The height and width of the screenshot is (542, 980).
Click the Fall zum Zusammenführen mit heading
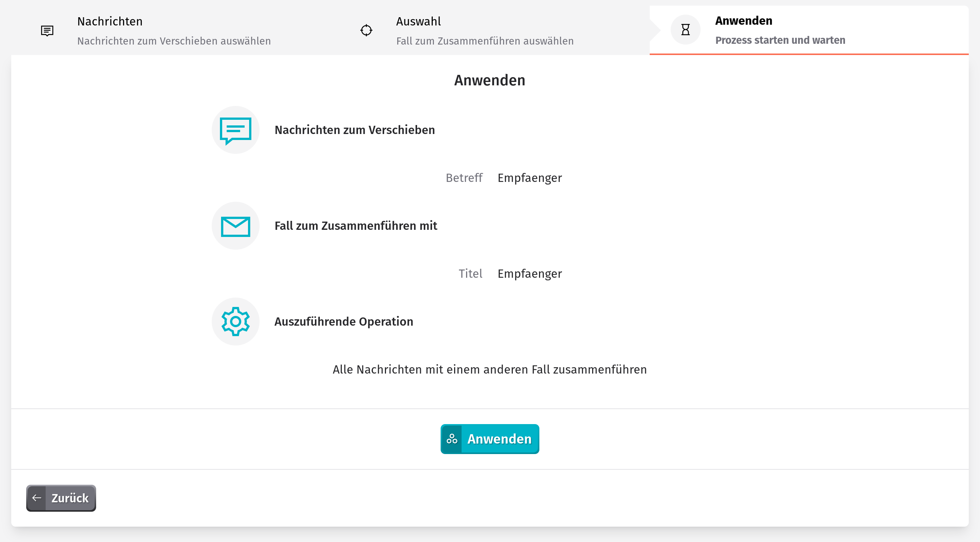[356, 226]
